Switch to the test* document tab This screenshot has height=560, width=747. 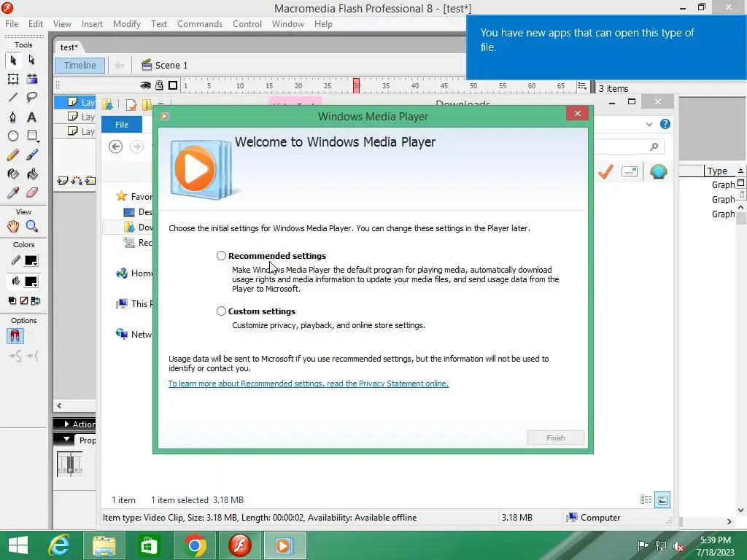pyautogui.click(x=69, y=47)
